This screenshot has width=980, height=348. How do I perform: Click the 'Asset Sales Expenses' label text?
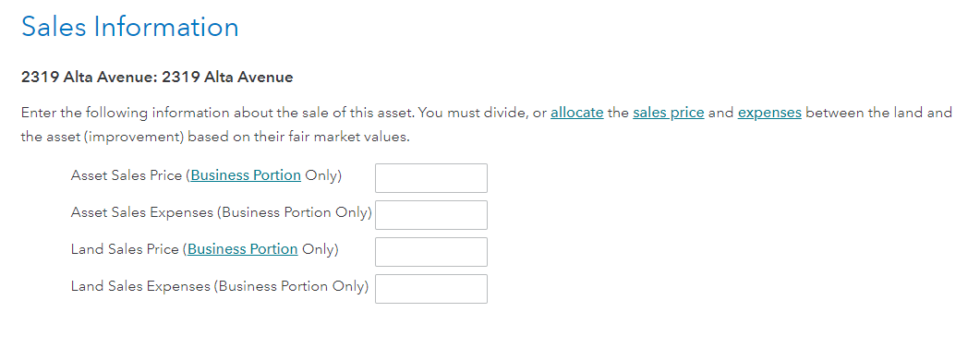click(x=142, y=212)
